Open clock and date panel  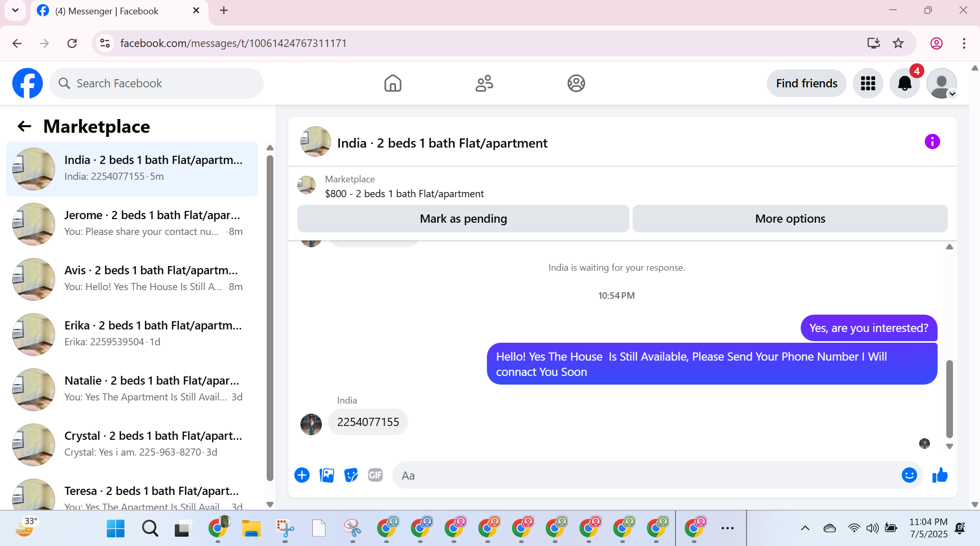(x=928, y=528)
